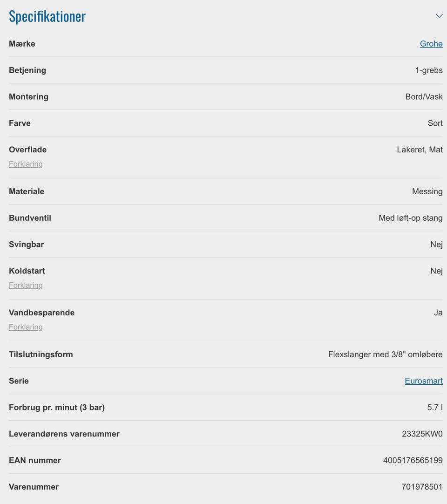Screen dimensions: 447x504
Task: Click the Varenummer value 701978501
Action: [x=422, y=487]
